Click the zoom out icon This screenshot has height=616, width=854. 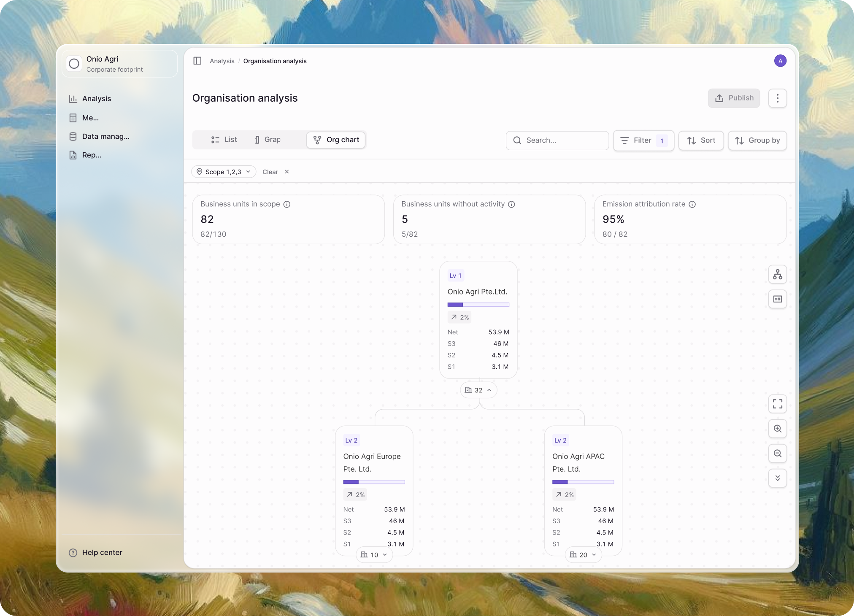pos(777,453)
